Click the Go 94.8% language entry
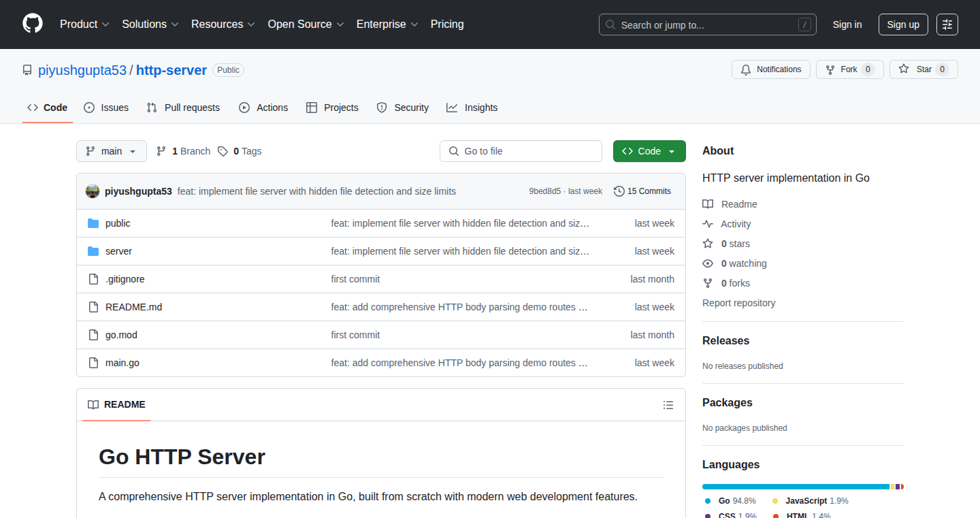This screenshot has height=518, width=980. [730, 501]
